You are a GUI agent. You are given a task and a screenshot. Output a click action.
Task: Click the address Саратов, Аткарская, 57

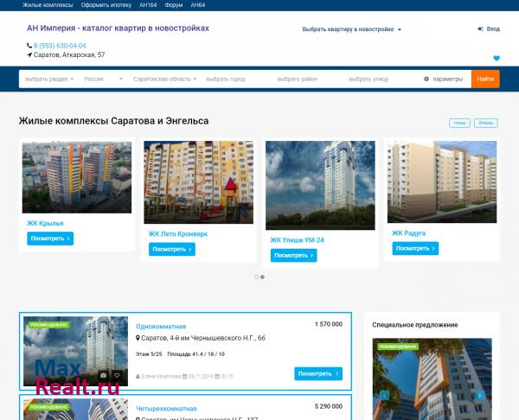click(x=69, y=55)
